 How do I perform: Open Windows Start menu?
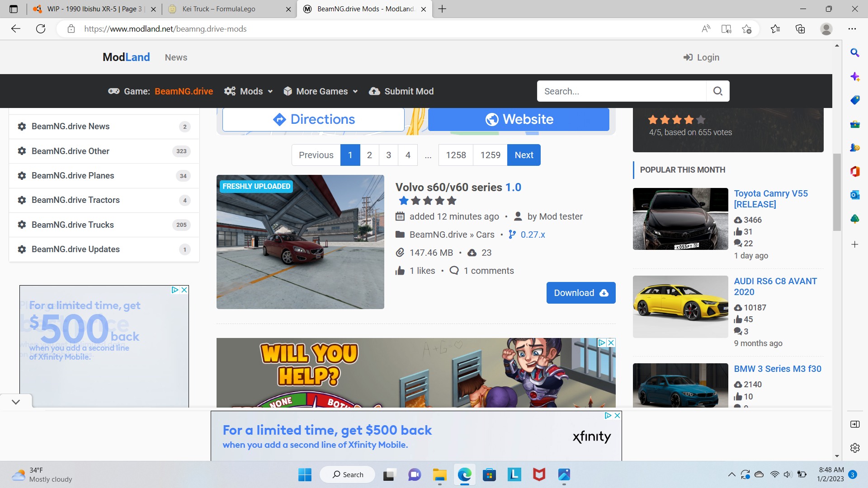tap(305, 474)
